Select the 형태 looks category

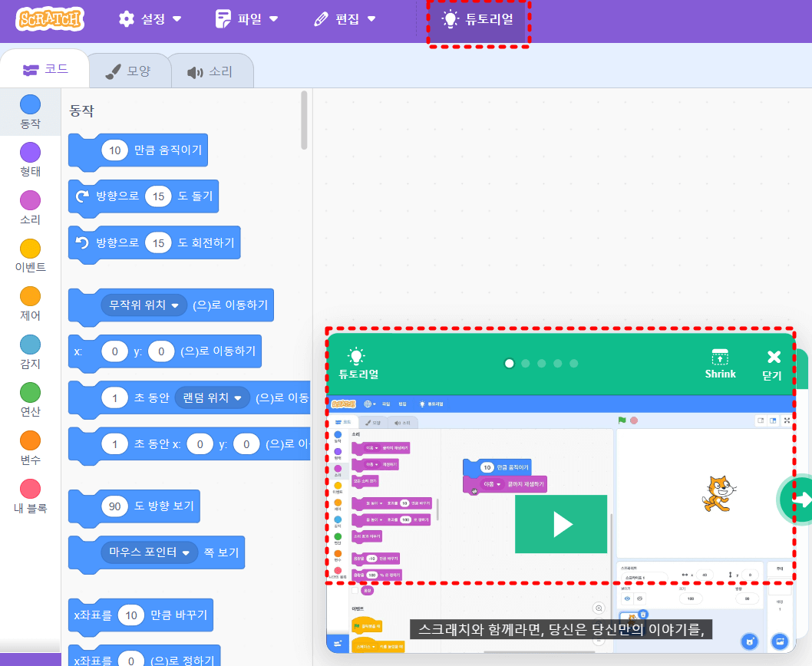[x=30, y=160]
